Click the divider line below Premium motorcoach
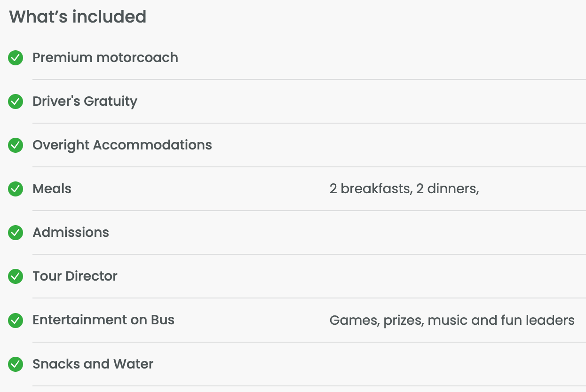This screenshot has width=586, height=392. 309,79
